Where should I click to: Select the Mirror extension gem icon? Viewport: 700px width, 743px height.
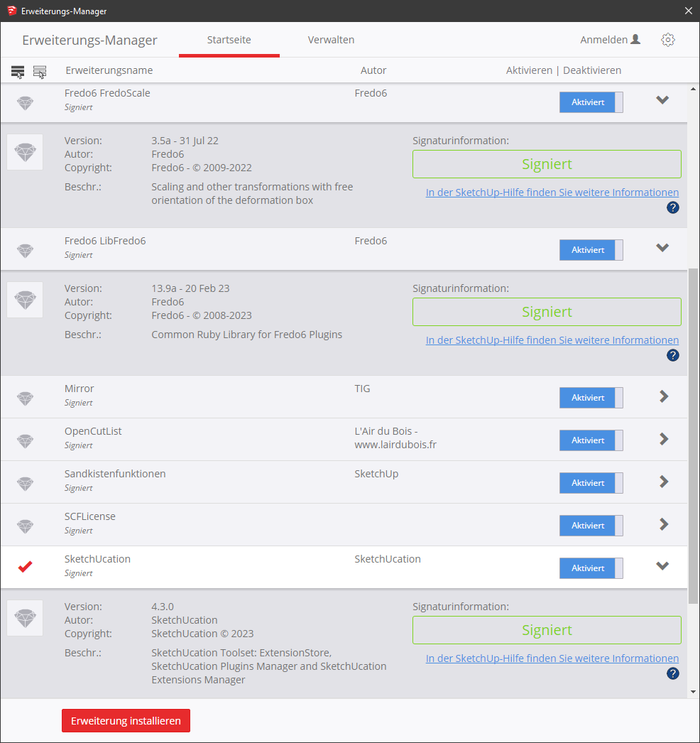coord(25,397)
